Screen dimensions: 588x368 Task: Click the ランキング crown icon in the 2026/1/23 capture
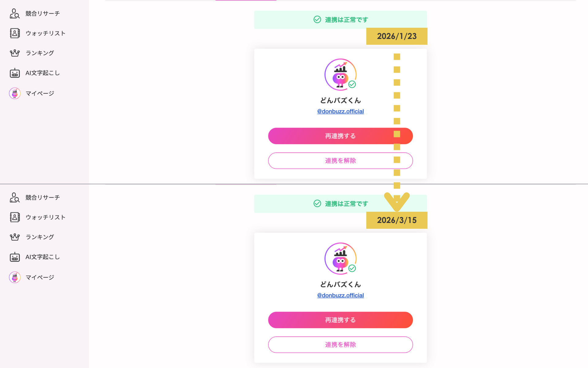tap(15, 53)
